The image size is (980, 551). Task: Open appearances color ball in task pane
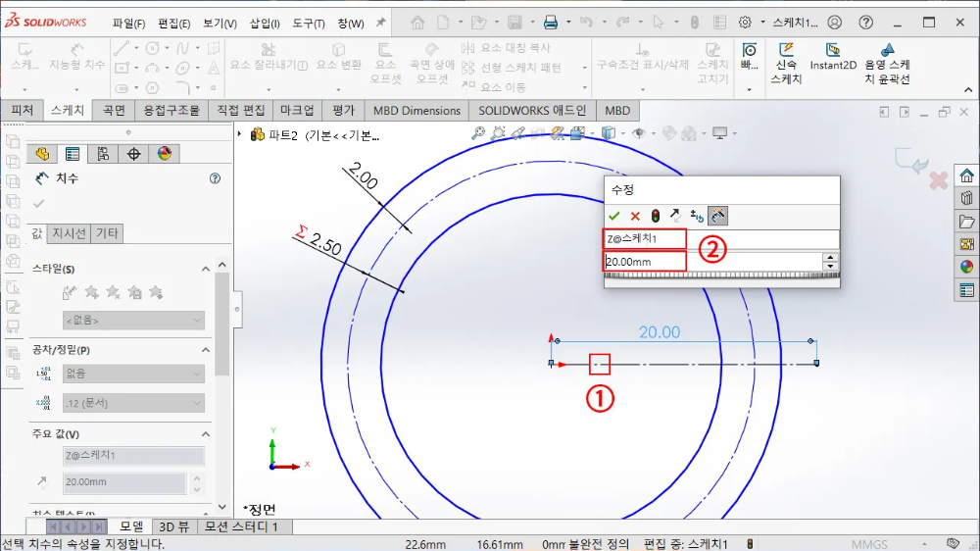(x=966, y=267)
